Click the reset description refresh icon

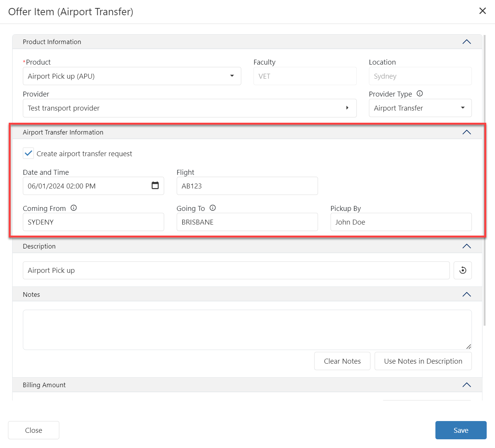(x=462, y=271)
